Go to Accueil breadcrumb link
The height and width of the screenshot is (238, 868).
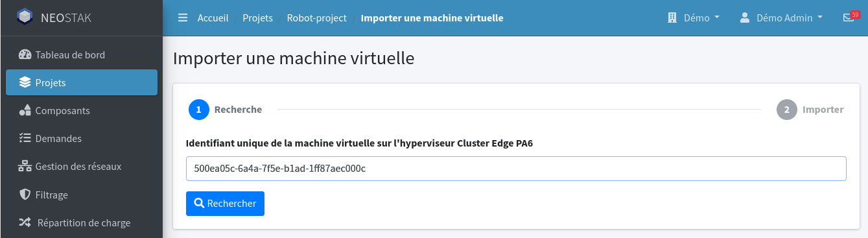(x=213, y=18)
